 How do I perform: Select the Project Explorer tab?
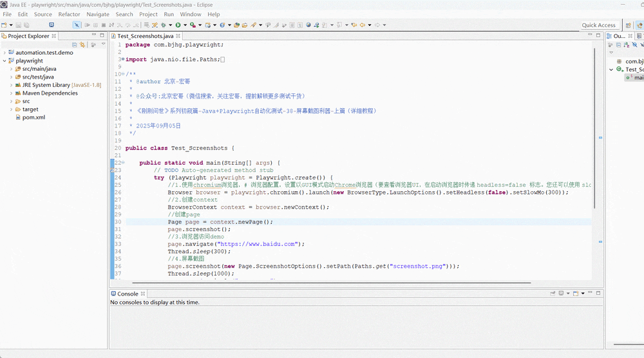point(28,36)
